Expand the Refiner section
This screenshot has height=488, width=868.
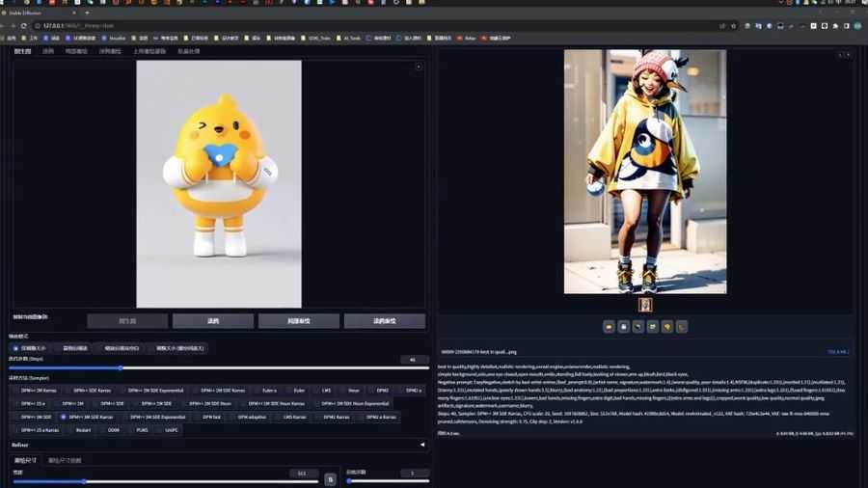[218, 445]
